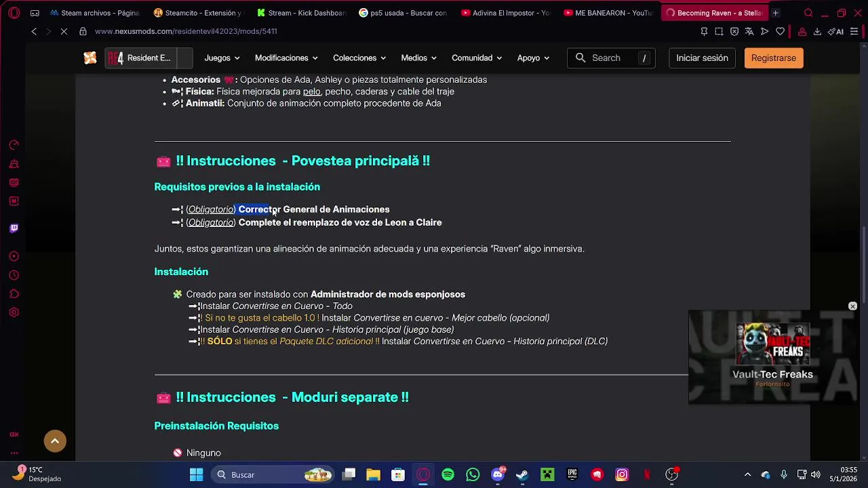Click the Iniciar sesión button
868x488 pixels.
[x=702, y=58]
